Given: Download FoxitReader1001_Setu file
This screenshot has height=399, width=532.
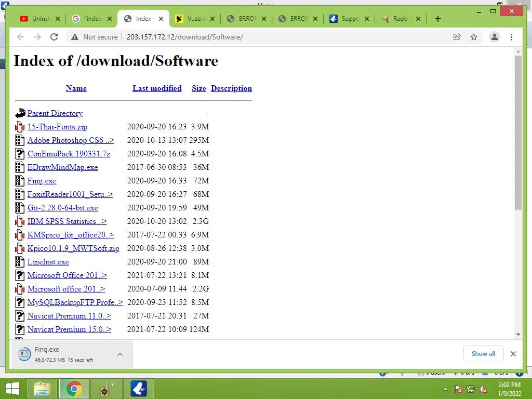Looking at the screenshot, I should [x=70, y=194].
